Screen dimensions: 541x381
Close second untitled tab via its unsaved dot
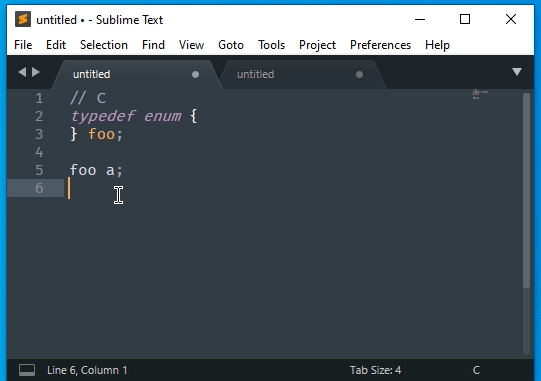pyautogui.click(x=359, y=75)
